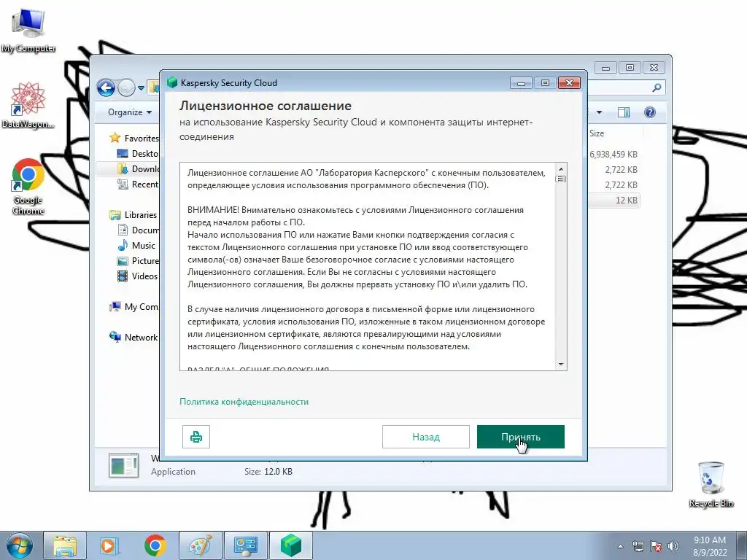Switch to Paint on the taskbar
747x560 pixels.
[201, 545]
